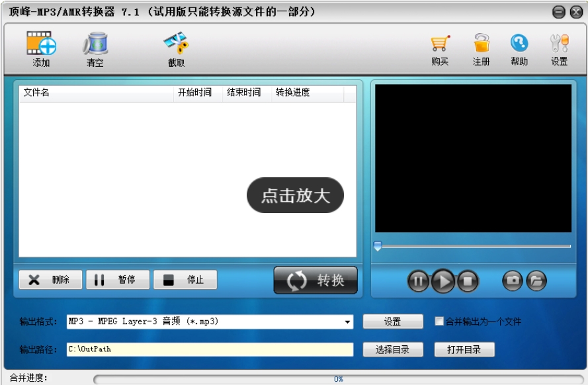Click the 合并进度 progress bar
The image size is (588, 385).
tap(338, 379)
